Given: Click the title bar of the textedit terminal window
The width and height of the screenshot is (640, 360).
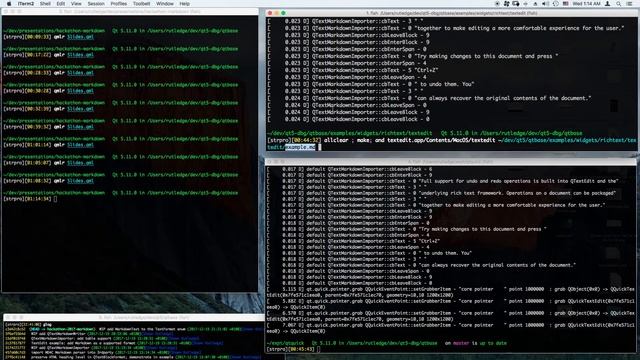Looking at the screenshot, I should tap(451, 13).
